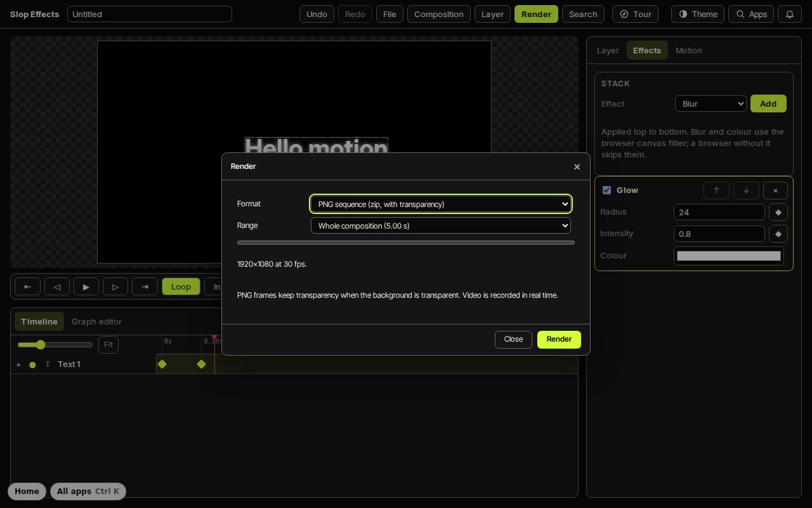Add the selected effect to the stack
Viewport: 812px width, 508px height.
pyautogui.click(x=768, y=104)
